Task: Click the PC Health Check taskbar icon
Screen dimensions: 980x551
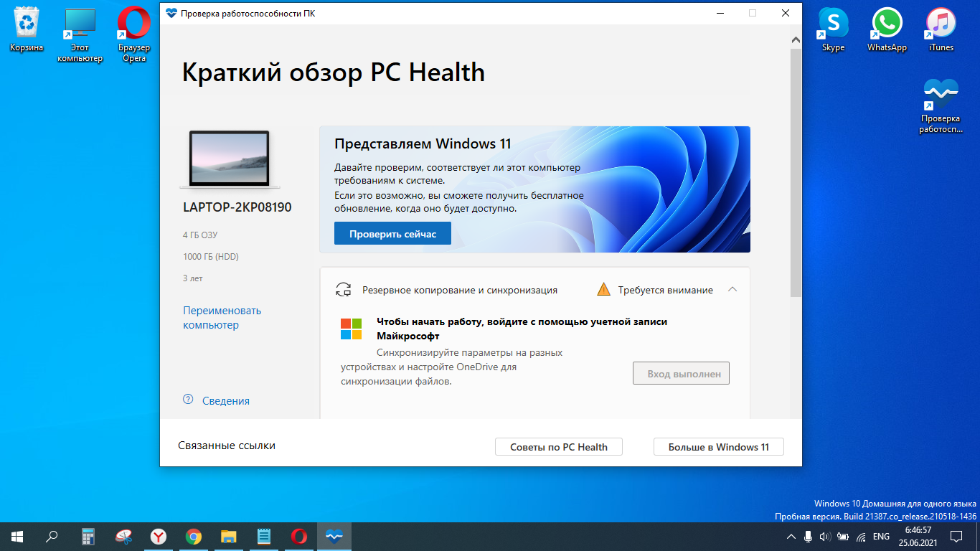Action: 334,536
